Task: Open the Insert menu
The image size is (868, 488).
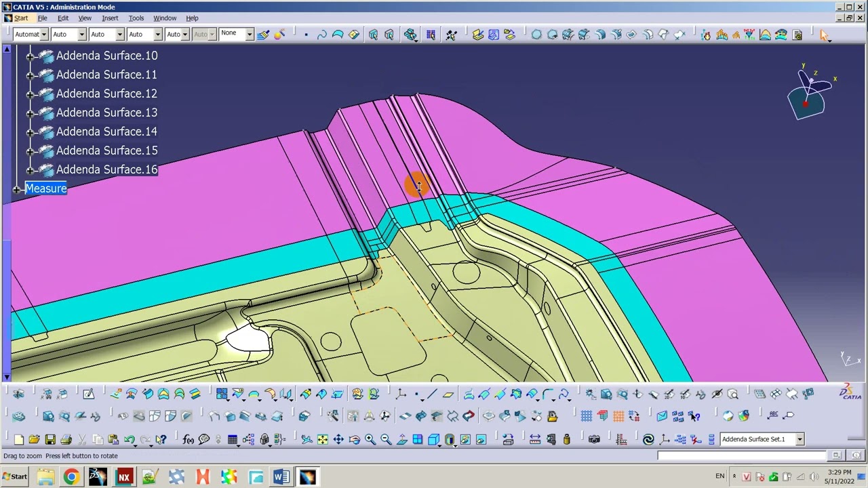Action: click(x=110, y=18)
